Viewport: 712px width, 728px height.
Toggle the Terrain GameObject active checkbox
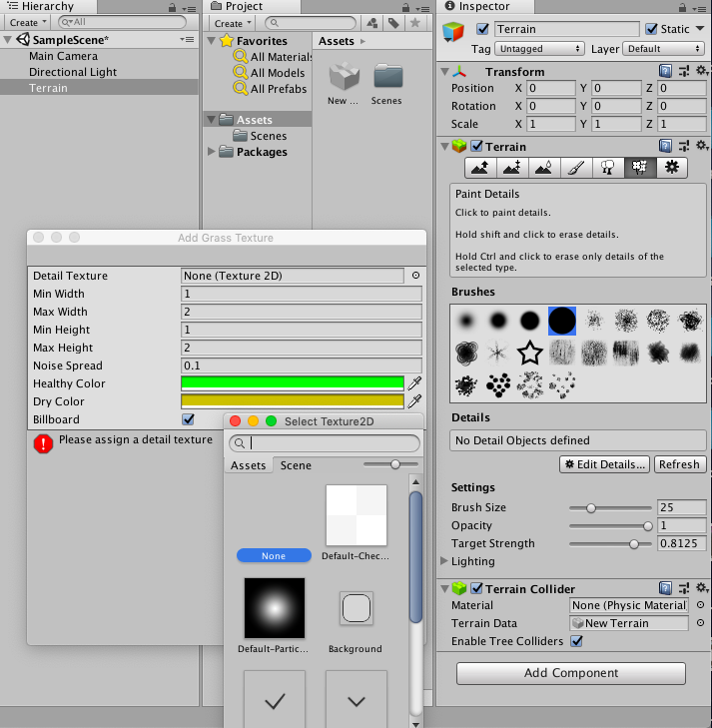pyautogui.click(x=482, y=29)
